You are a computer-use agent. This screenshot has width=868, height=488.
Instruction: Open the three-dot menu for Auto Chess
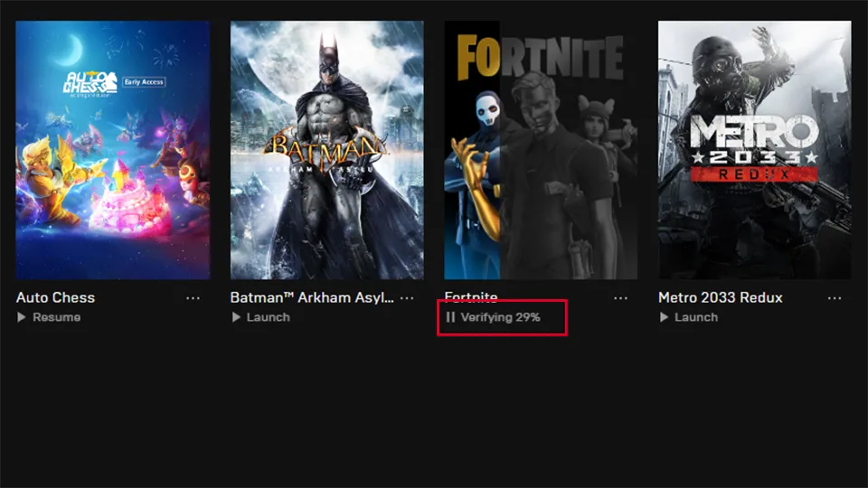(193, 298)
